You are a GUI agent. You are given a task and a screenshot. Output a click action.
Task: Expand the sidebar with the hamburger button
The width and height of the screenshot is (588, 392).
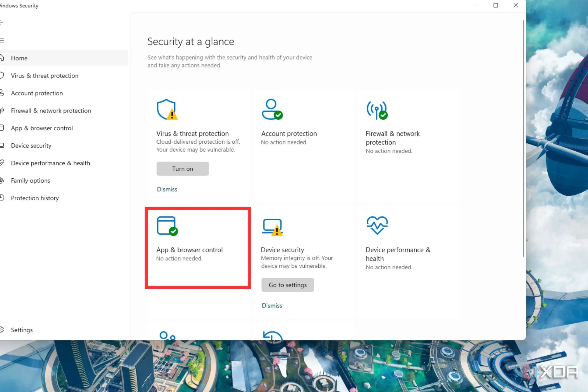point(3,40)
